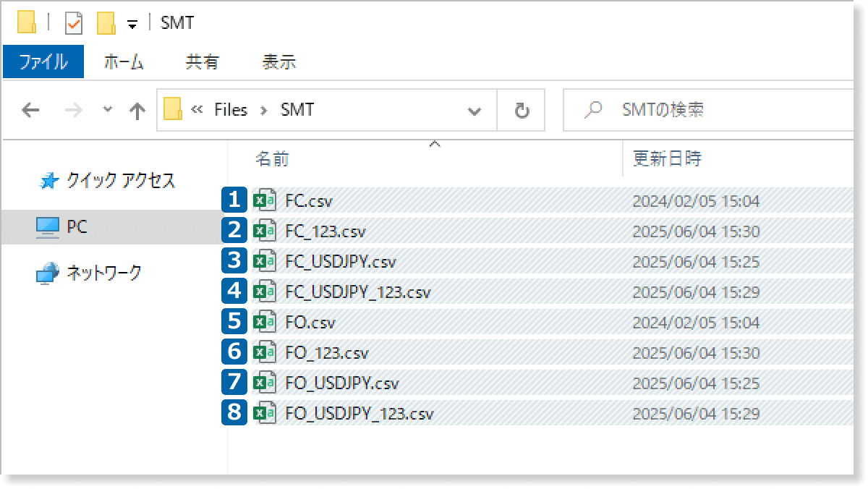
Task: Click the Excel icon beside FC.csv
Action: [264, 200]
